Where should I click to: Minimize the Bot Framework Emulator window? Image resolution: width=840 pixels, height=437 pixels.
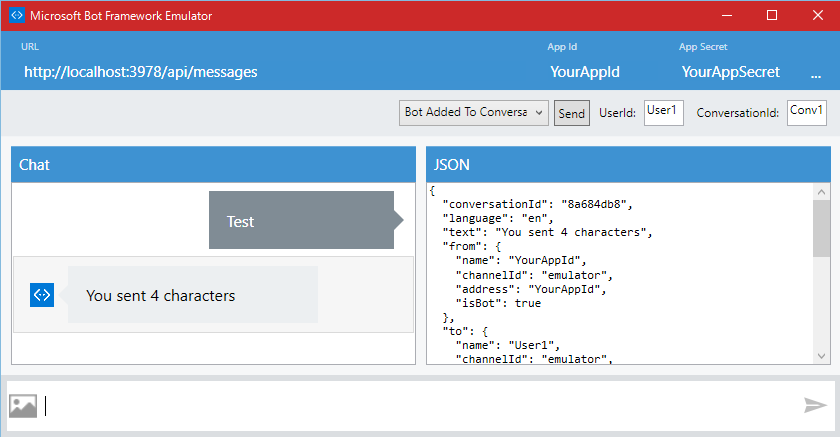(727, 15)
